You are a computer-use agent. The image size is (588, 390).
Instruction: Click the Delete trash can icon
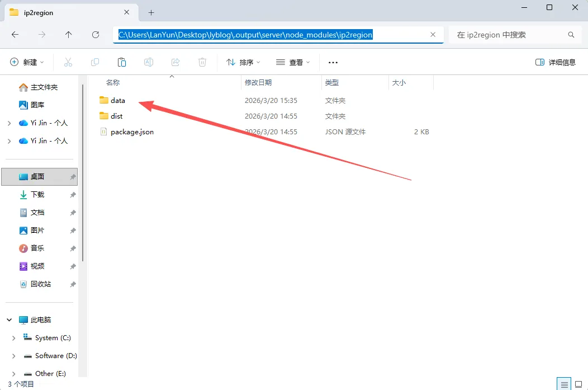coord(202,62)
